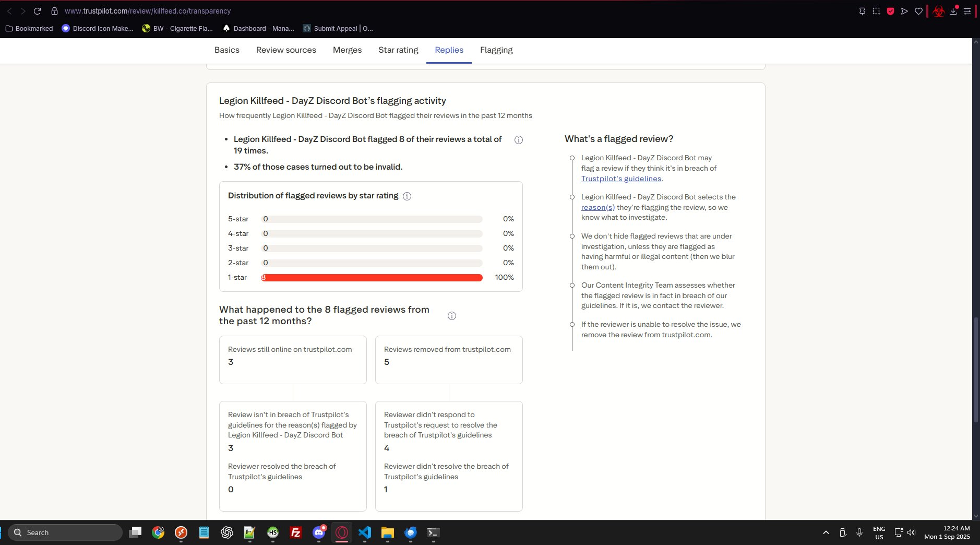Open the red ad blocker shield
This screenshot has width=980, height=545.
click(x=890, y=11)
